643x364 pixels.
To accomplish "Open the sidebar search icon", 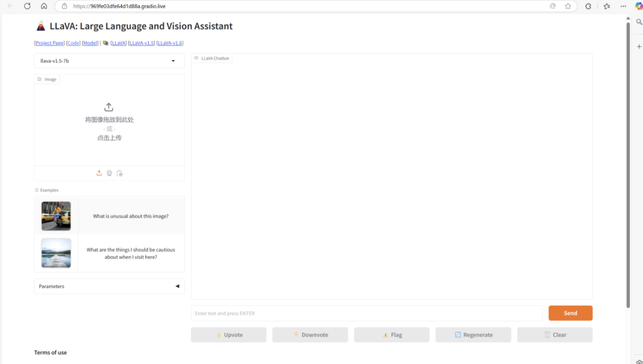I will point(639,22).
